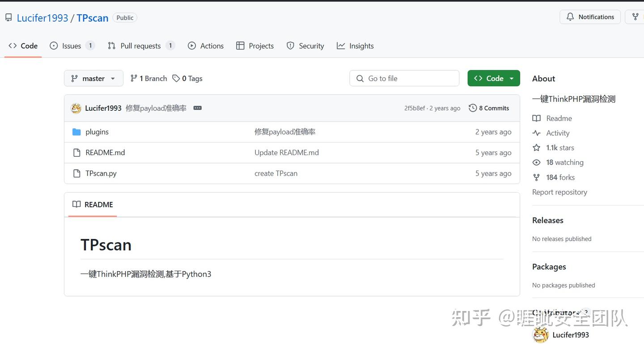Open the green Code dropdown button
The height and width of the screenshot is (344, 644).
pos(494,78)
